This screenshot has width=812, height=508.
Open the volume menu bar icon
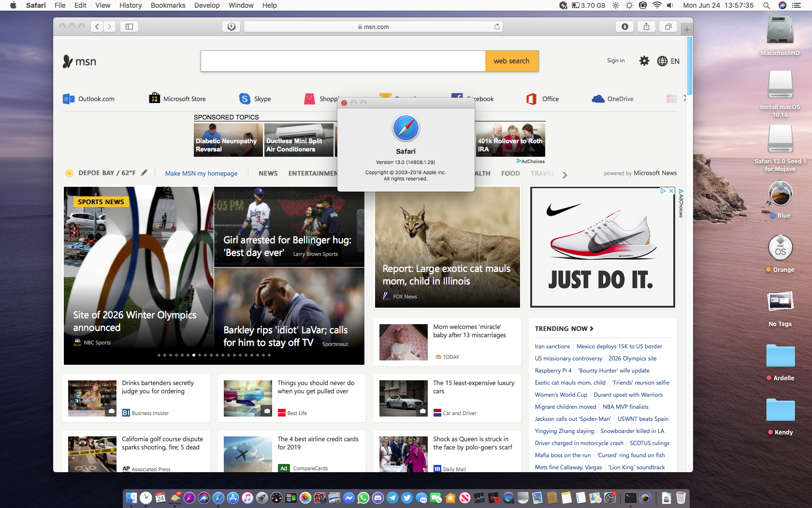click(670, 5)
